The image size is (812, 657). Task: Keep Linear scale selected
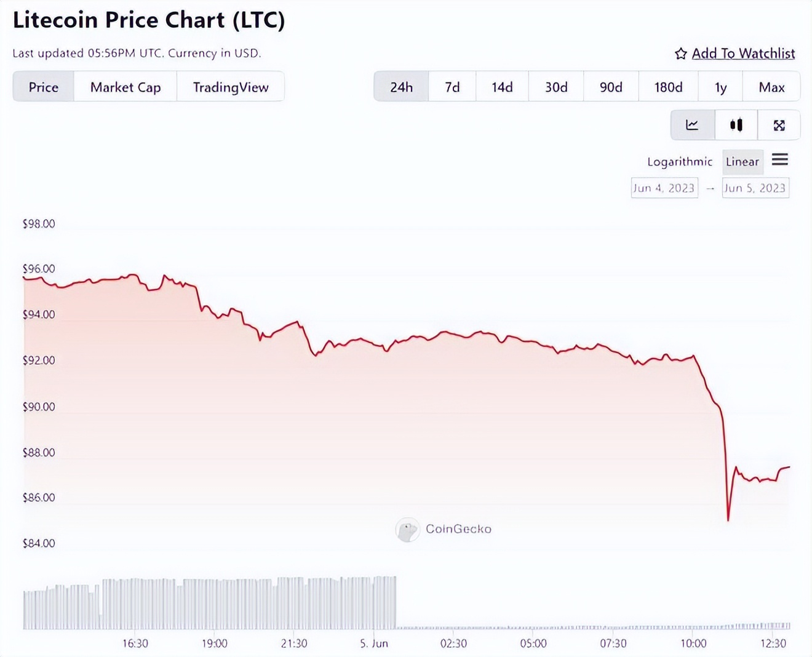pos(742,162)
